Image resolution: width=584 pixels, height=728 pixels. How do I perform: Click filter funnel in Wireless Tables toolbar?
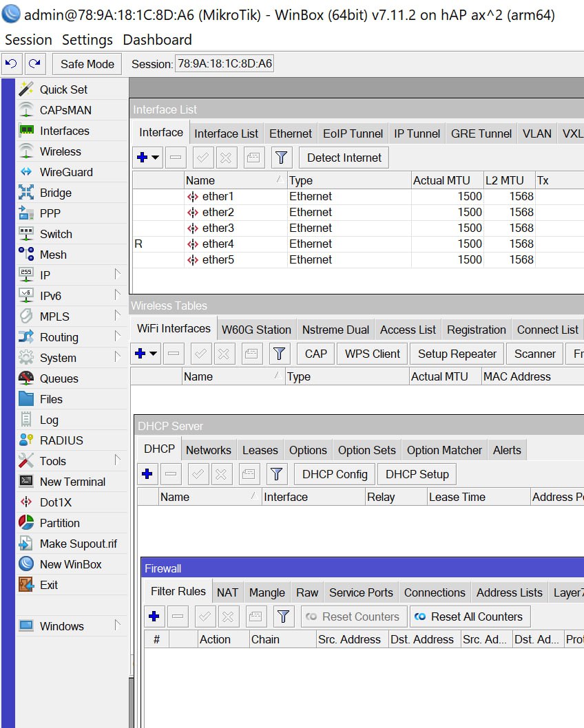click(279, 354)
